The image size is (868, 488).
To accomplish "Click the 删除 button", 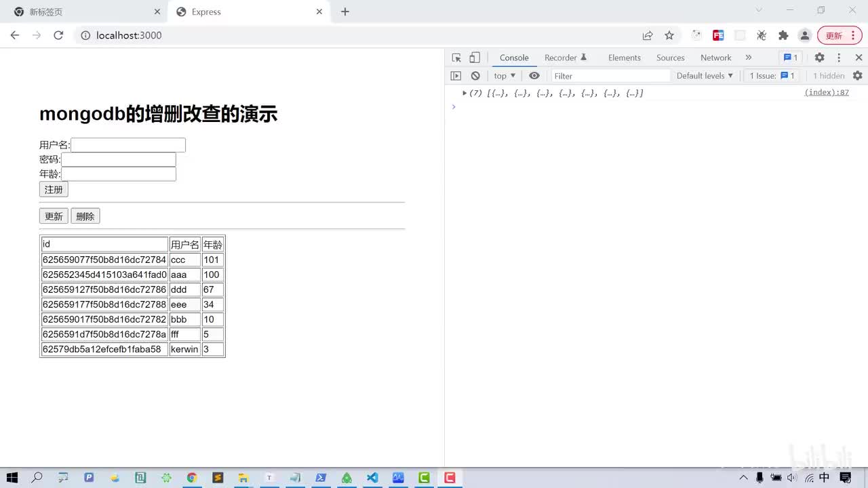I will pos(85,216).
